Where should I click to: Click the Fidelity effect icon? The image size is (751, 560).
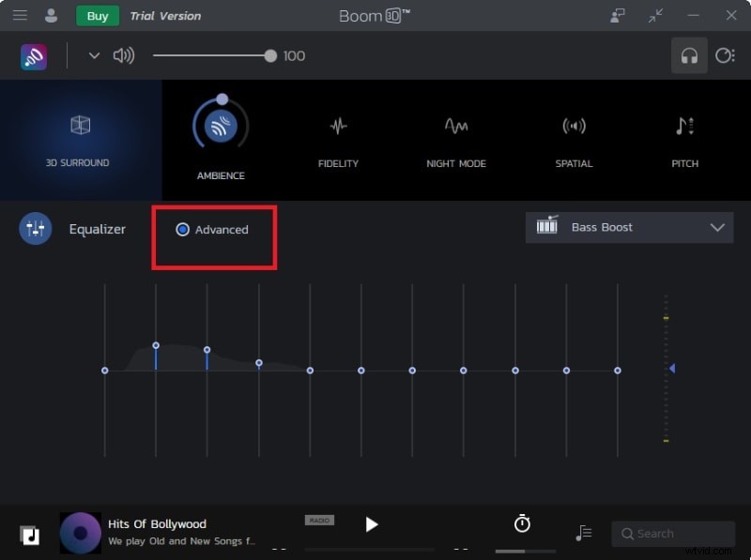click(x=338, y=127)
